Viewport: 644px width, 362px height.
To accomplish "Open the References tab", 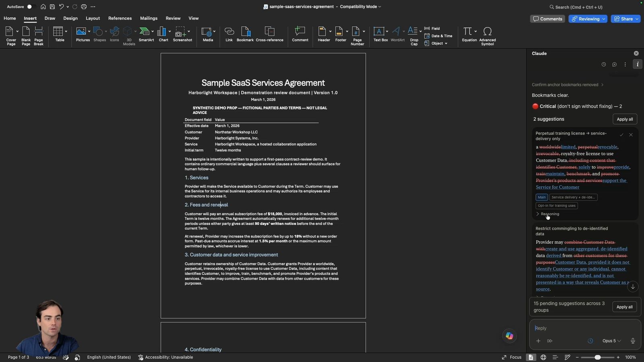I will (x=120, y=19).
